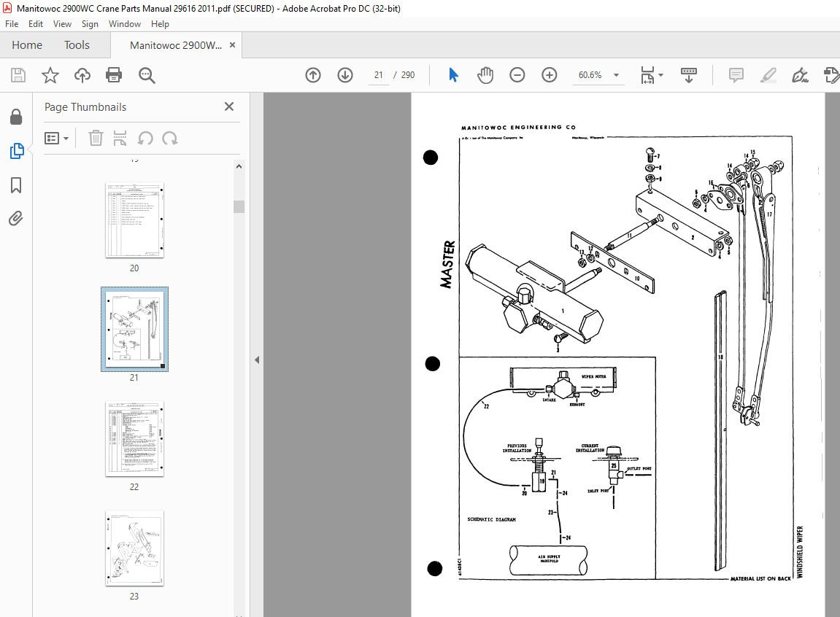Zoom in with plus button
The width and height of the screenshot is (840, 617).
[549, 75]
